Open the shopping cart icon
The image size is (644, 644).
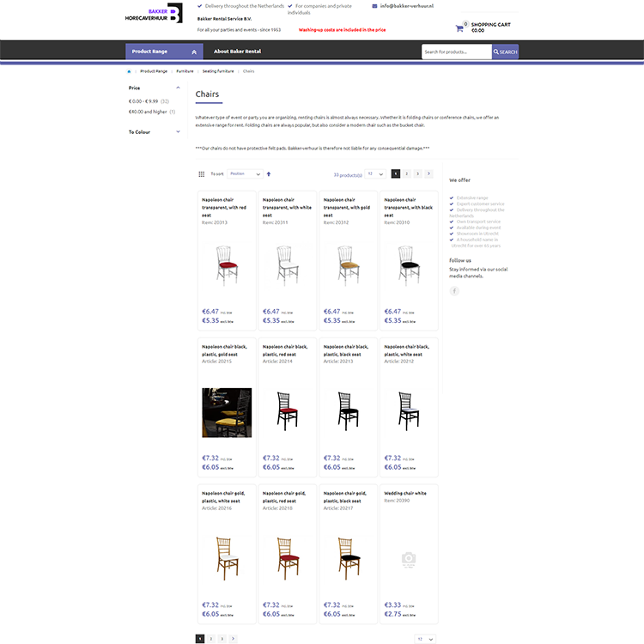pyautogui.click(x=459, y=28)
